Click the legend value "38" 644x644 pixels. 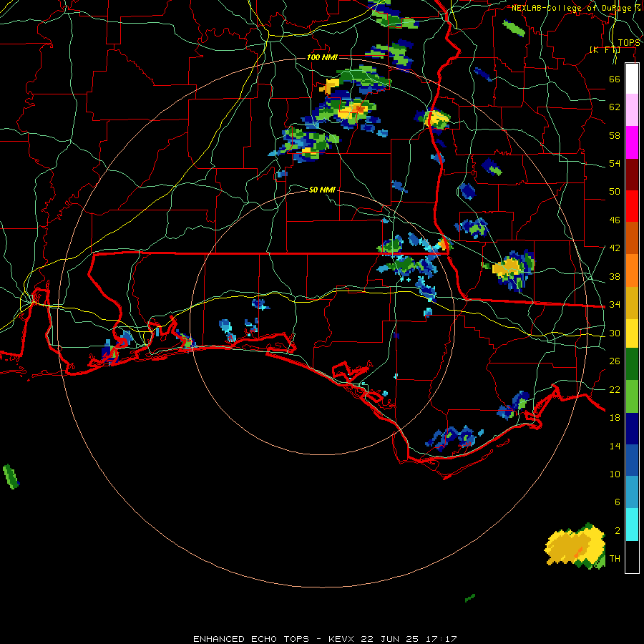point(615,276)
